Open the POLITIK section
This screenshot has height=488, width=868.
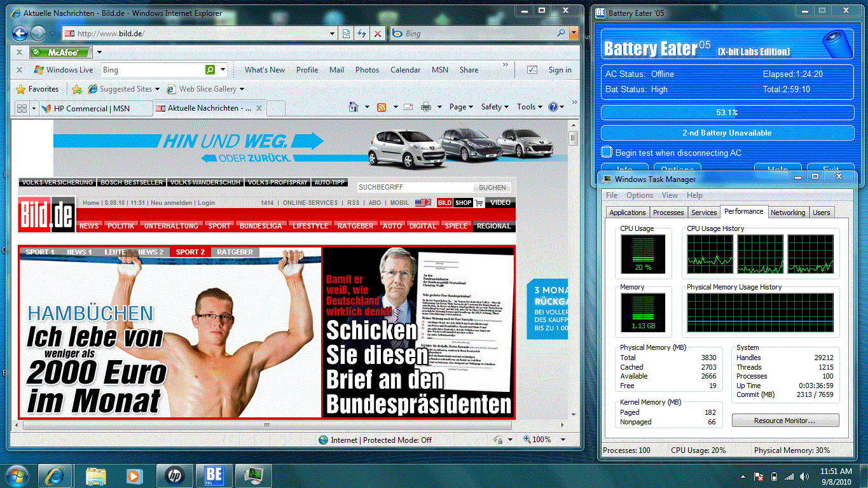[121, 226]
